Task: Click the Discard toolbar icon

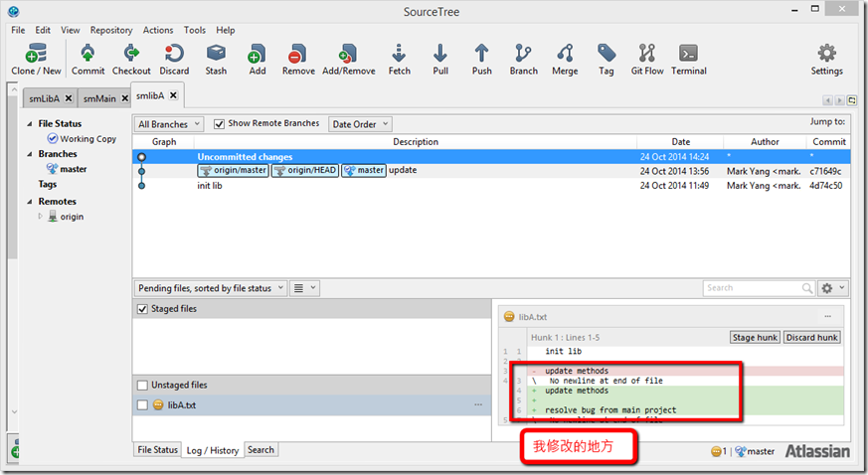Action: [x=174, y=60]
